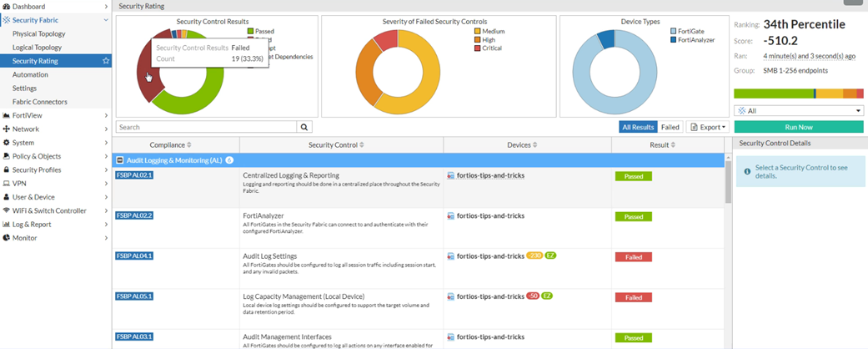
Task: Show All Results
Action: (638, 127)
